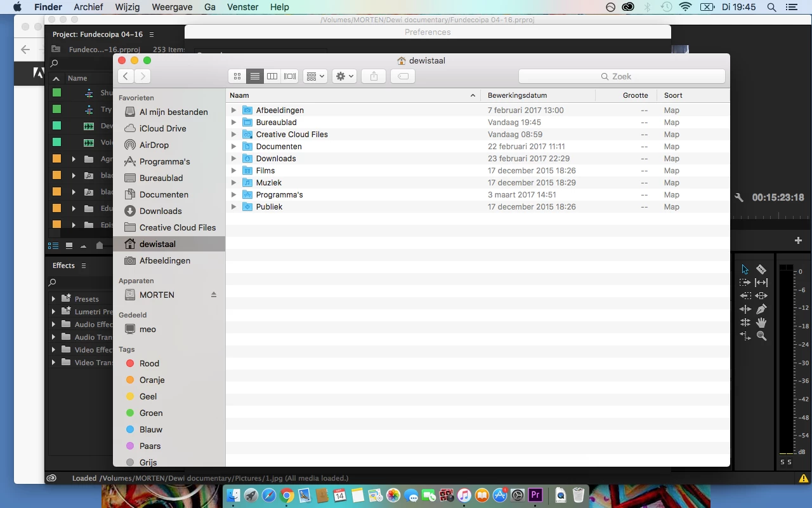Screen dimensions: 812x508
Task: Open the Trash in the Dock
Action: point(579,495)
